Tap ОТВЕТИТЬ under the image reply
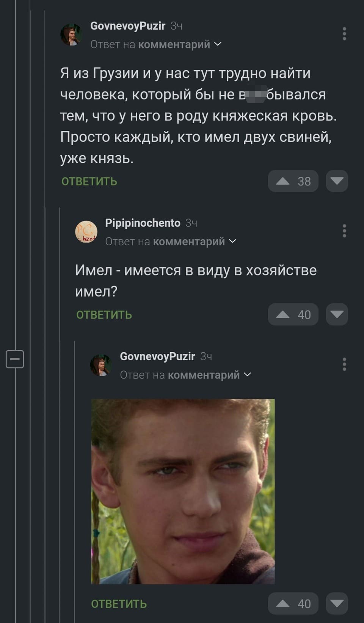Image resolution: width=364 pixels, height=623 pixels. (119, 604)
